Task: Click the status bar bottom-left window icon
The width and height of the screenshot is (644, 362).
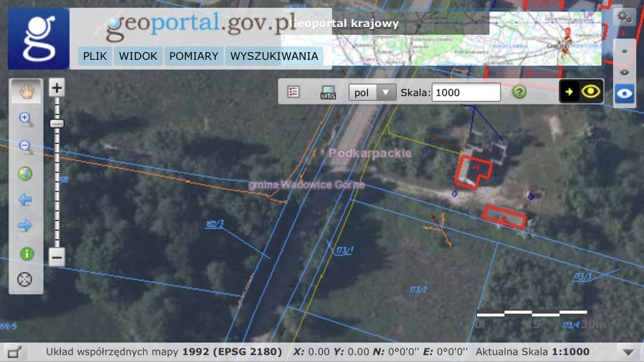Action: 15,352
